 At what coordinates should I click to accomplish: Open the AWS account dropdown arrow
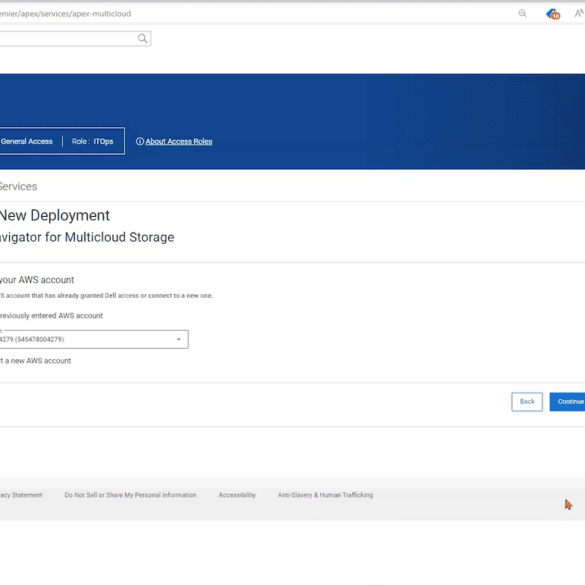[x=179, y=339]
